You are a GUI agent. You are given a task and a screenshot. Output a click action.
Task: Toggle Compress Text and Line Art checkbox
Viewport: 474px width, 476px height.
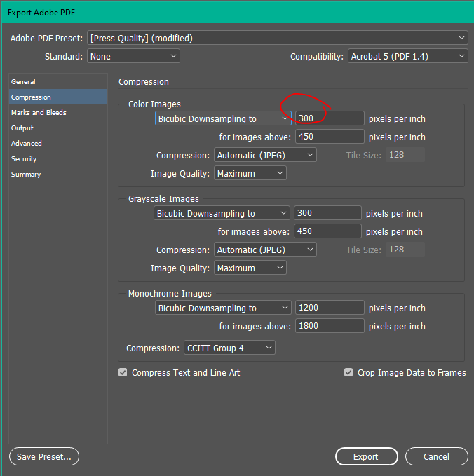(123, 373)
